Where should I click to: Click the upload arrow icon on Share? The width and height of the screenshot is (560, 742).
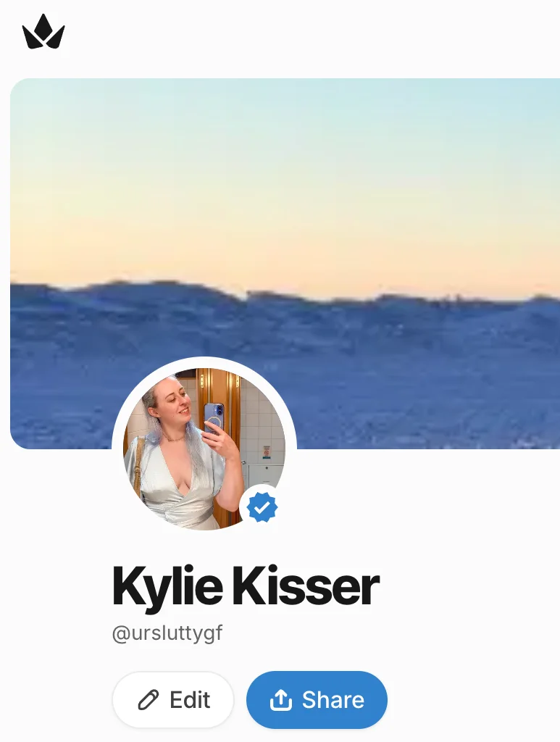[280, 700]
